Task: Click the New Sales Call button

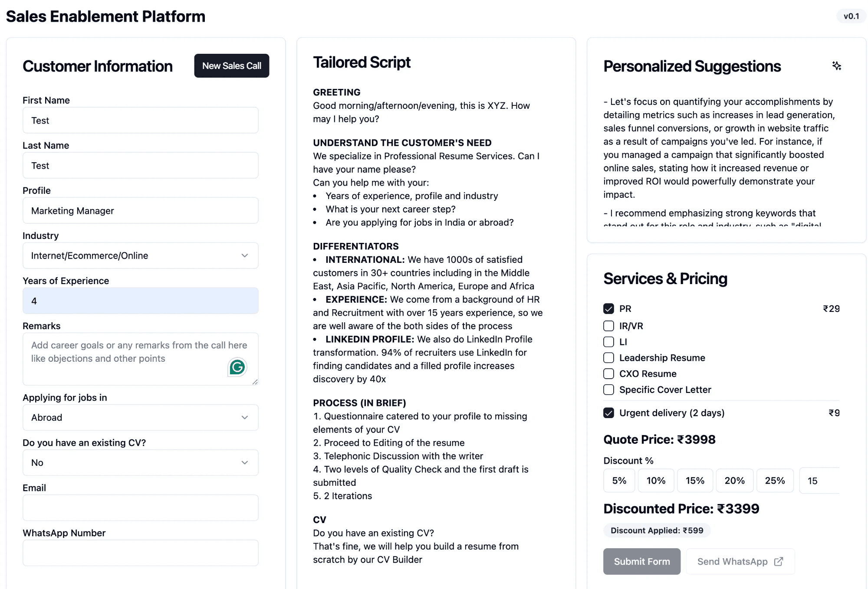Action: (231, 65)
